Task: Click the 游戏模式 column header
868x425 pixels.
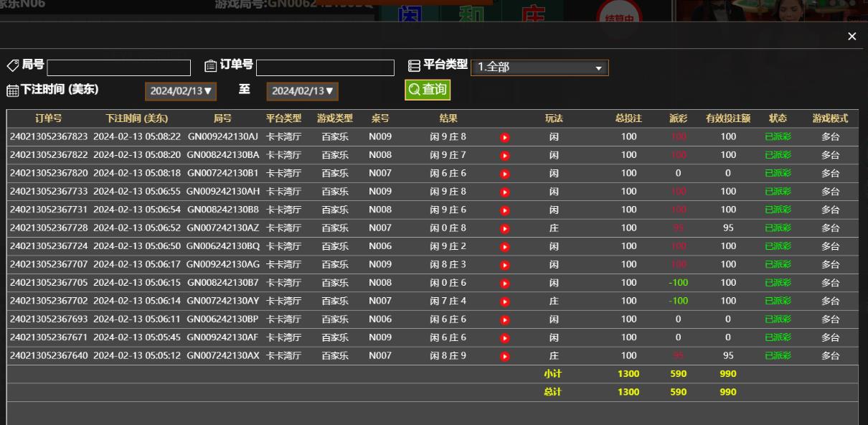Action: coord(831,118)
